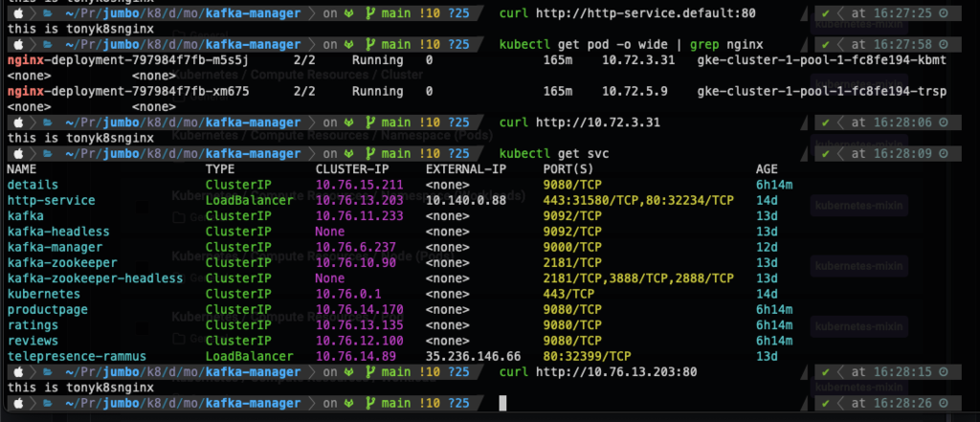This screenshot has height=422, width=980.
Task: Click the NAME column header
Action: coord(22,168)
